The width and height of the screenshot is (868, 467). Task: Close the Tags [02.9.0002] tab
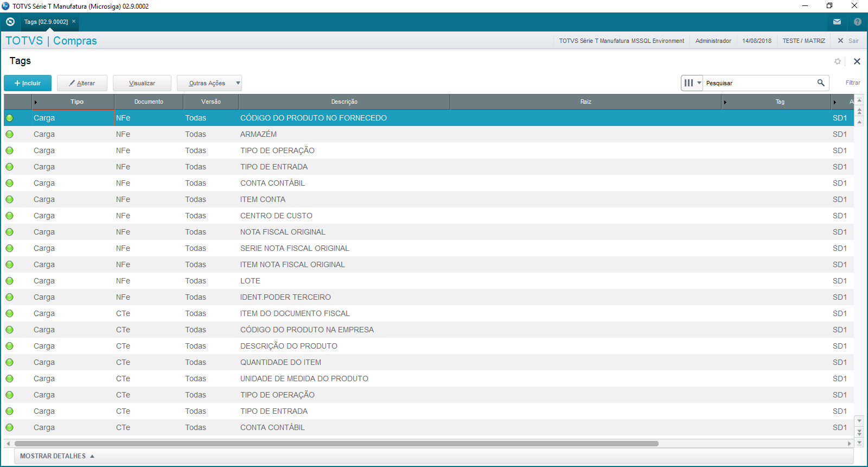(74, 22)
